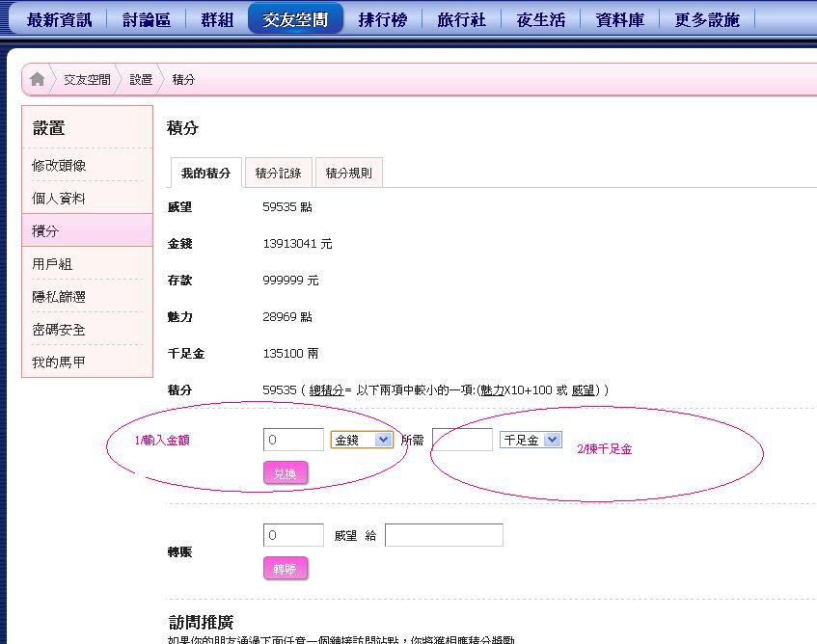This screenshot has width=817, height=644.
Task: Select the 我的積分 tab
Action: point(205,173)
